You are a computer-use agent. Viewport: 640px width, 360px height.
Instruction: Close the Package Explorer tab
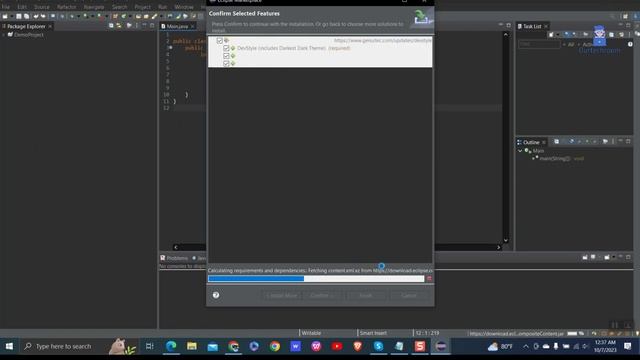pyautogui.click(x=50, y=26)
